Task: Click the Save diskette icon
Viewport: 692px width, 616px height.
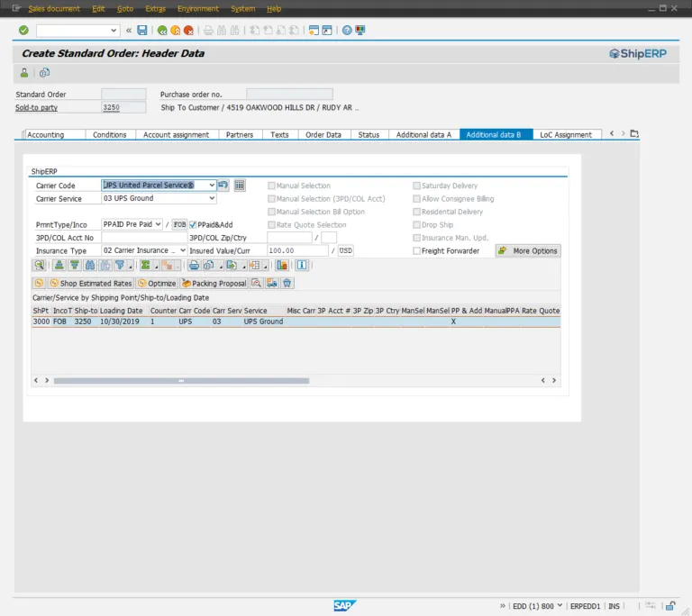Action: [142, 30]
